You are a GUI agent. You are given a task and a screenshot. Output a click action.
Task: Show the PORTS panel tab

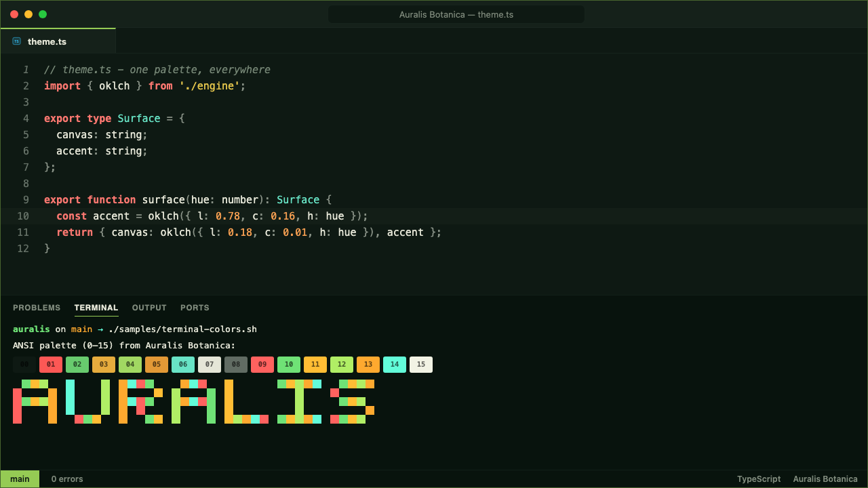click(195, 308)
